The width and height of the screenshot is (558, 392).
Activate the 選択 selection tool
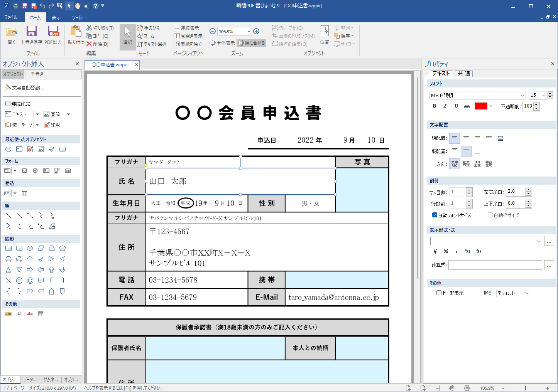[x=127, y=36]
